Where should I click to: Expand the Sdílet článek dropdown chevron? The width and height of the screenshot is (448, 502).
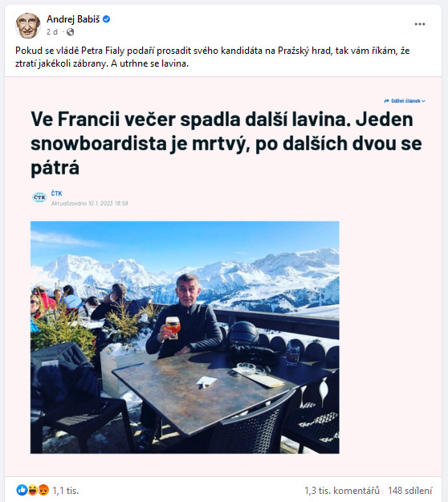pyautogui.click(x=423, y=101)
